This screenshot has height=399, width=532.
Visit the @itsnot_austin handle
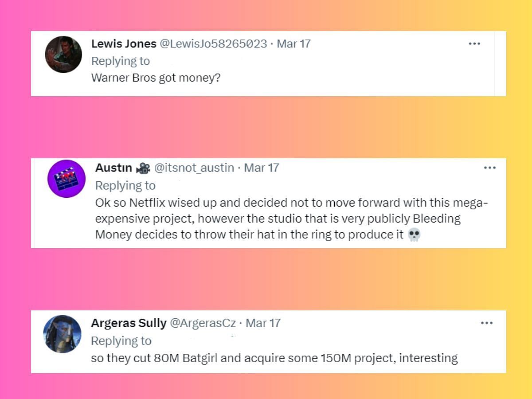click(x=194, y=168)
